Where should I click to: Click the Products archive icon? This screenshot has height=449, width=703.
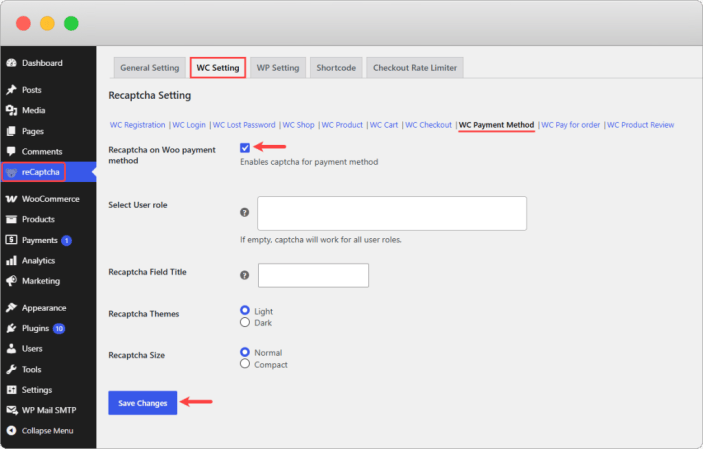coord(11,219)
